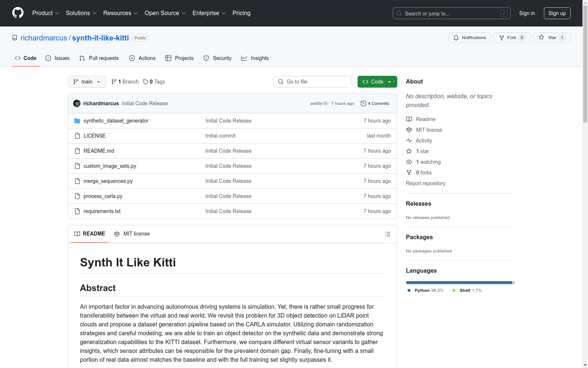Focus the Search or jump to field
Viewport: 588px width, 368px height.
coord(452,13)
